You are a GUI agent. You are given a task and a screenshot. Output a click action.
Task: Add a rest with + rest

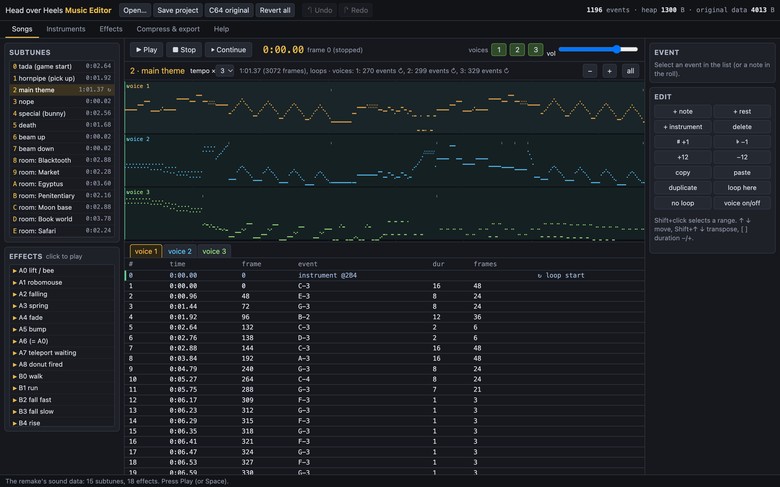click(x=742, y=111)
